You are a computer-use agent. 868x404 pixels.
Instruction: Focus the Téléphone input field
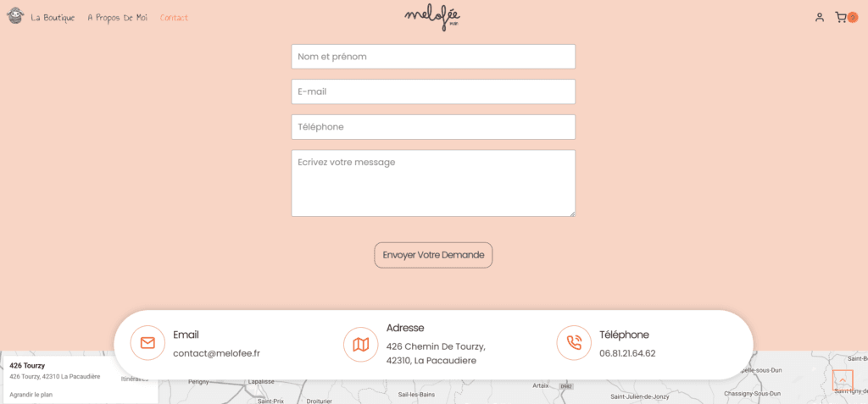point(433,127)
